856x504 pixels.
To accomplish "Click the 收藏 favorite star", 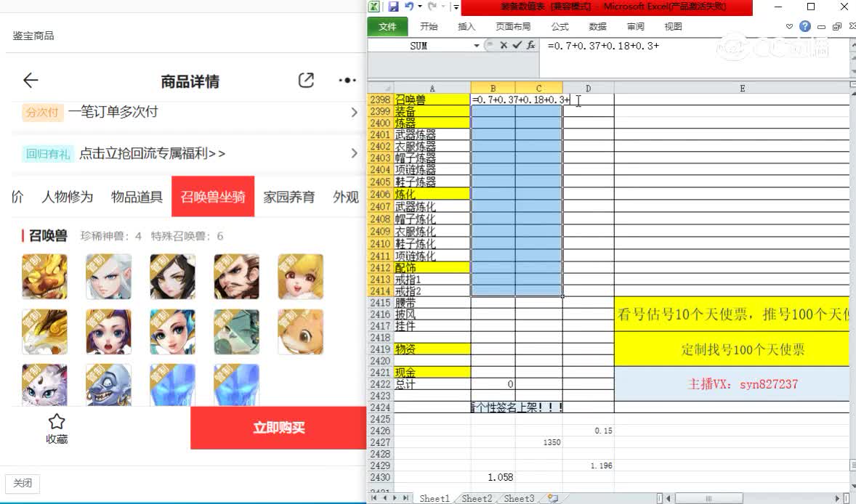I will [x=57, y=422].
